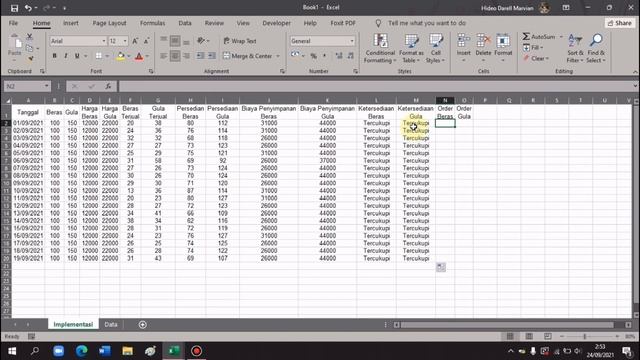Click the Insert Function fx icon
640x360 pixels.
(108, 86)
